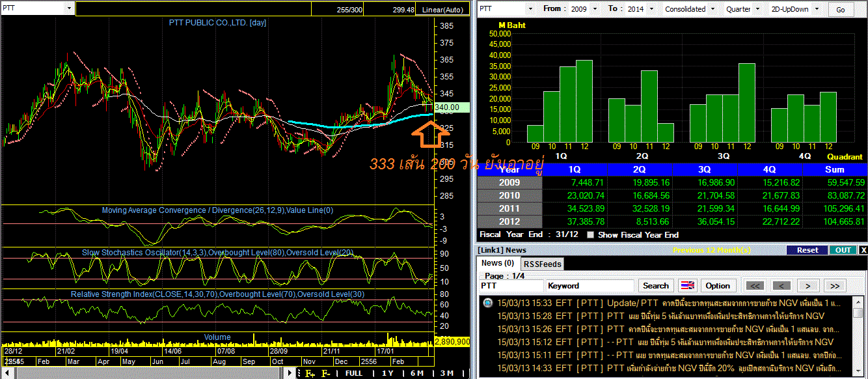This screenshot has height=379, width=868.
Task: Open the PTT symbol dropdown in financials panel
Action: [x=530, y=9]
